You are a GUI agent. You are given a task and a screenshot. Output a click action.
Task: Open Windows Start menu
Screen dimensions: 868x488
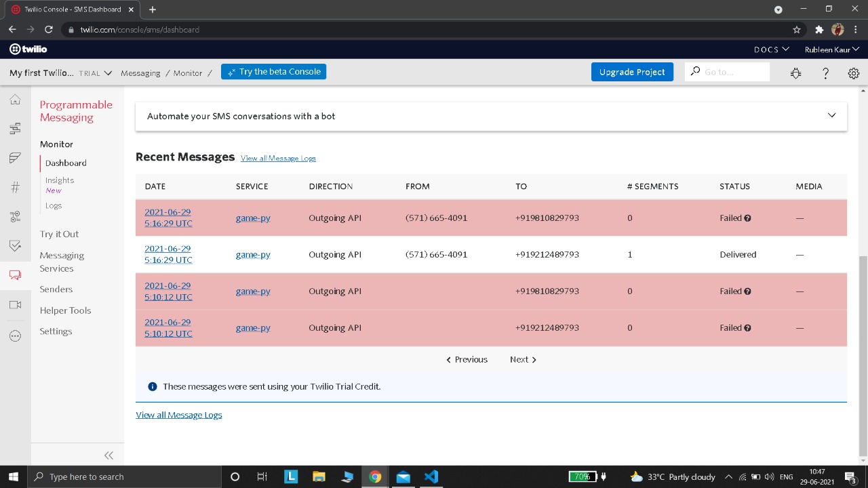[14, 476]
